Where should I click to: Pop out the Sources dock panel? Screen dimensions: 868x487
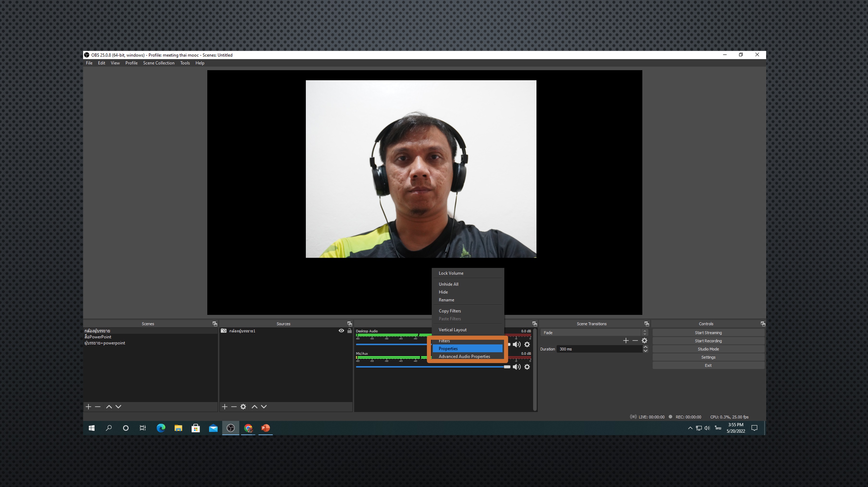pyautogui.click(x=349, y=324)
